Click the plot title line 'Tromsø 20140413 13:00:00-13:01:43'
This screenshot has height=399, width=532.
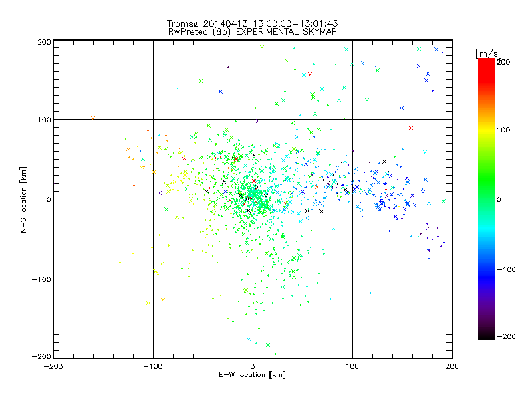point(252,23)
